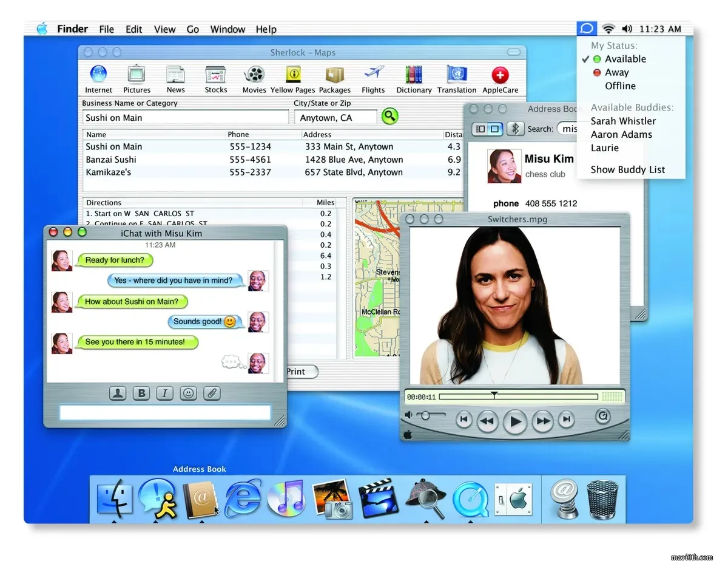Viewport: 728px width, 575px height.
Task: Open the iChat status menu in the menu bar
Action: coord(586,28)
